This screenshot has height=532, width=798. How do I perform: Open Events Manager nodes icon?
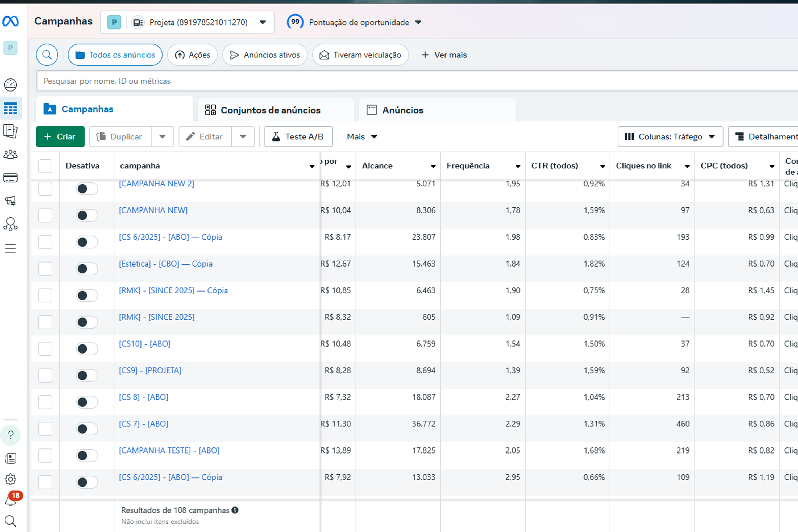coord(11,224)
